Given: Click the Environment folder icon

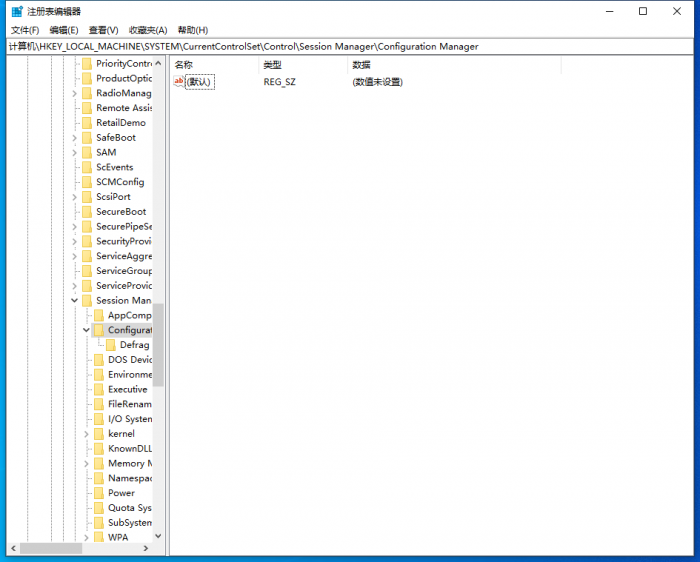Looking at the screenshot, I should click(99, 375).
